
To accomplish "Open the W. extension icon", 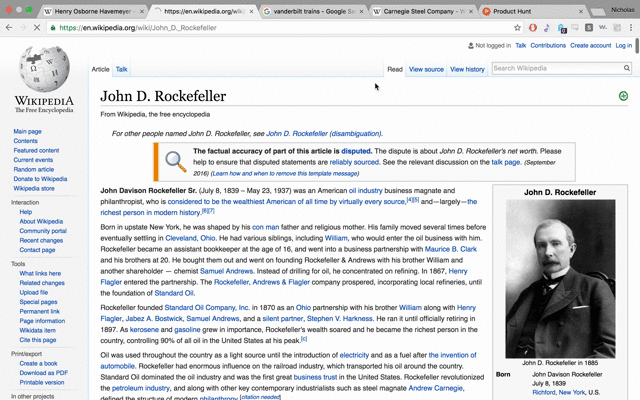I will 603,28.
